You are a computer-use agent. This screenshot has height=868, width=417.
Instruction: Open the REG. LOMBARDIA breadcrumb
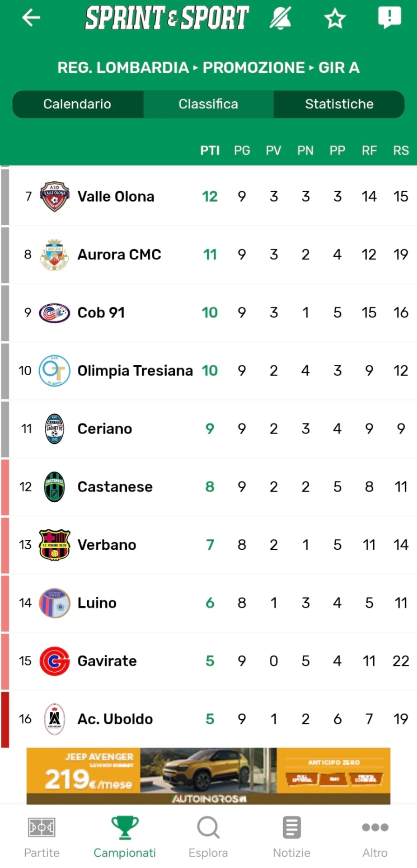click(x=123, y=68)
